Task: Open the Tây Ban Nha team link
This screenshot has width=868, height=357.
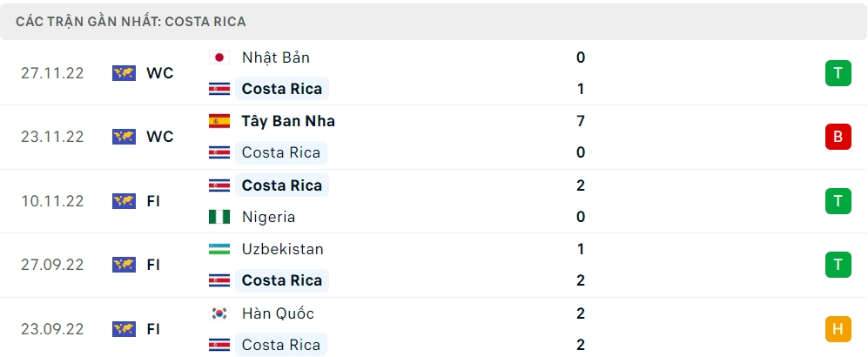Action: [288, 121]
